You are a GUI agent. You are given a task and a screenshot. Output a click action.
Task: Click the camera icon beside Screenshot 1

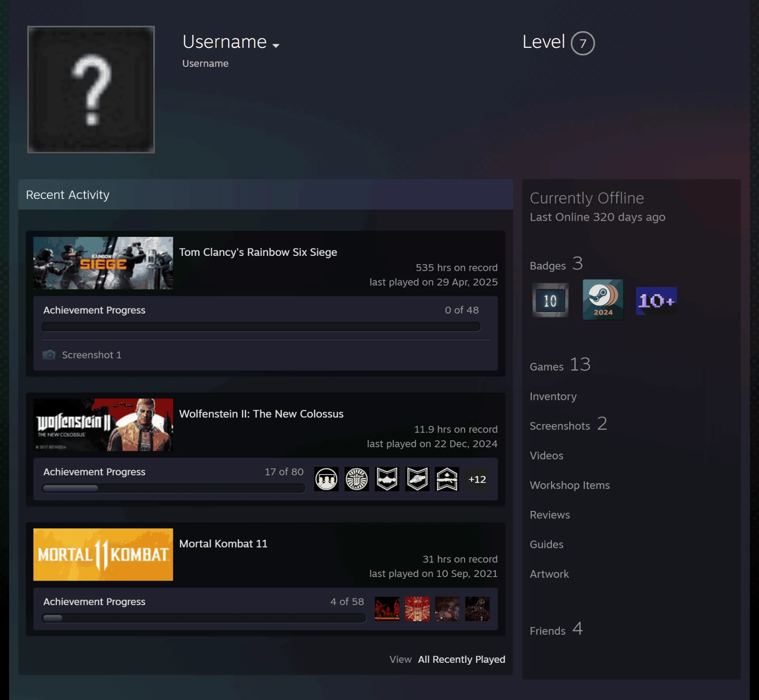49,355
